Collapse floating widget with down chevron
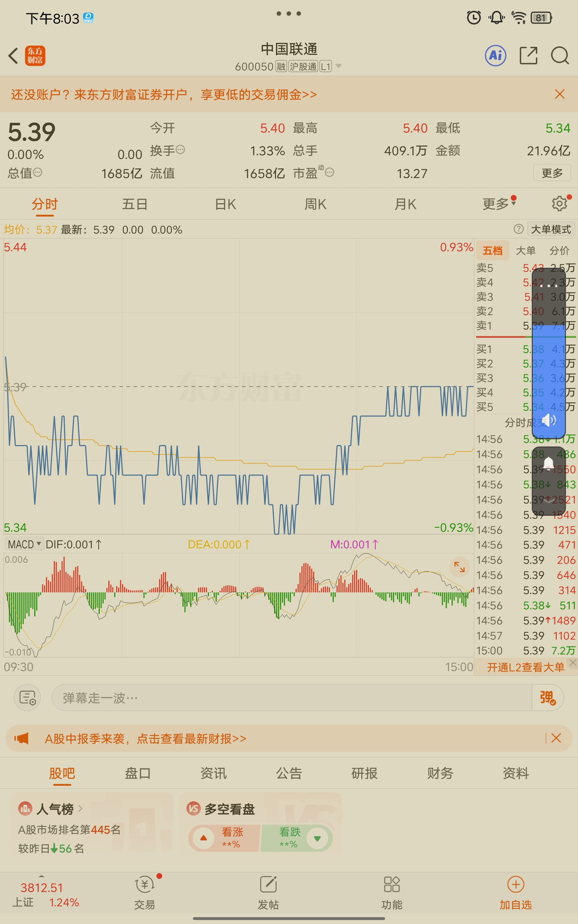This screenshot has height=924, width=578. 549,501
